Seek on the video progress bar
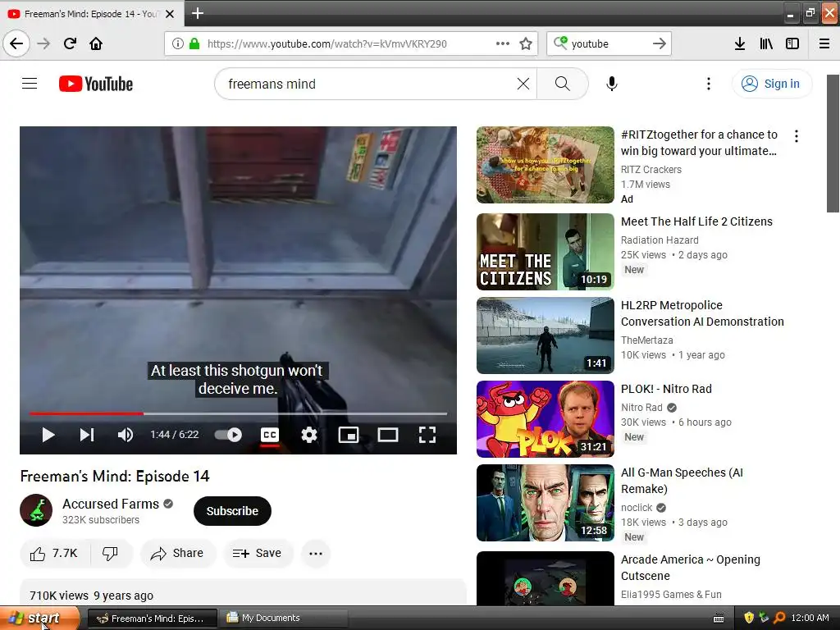 click(x=238, y=413)
